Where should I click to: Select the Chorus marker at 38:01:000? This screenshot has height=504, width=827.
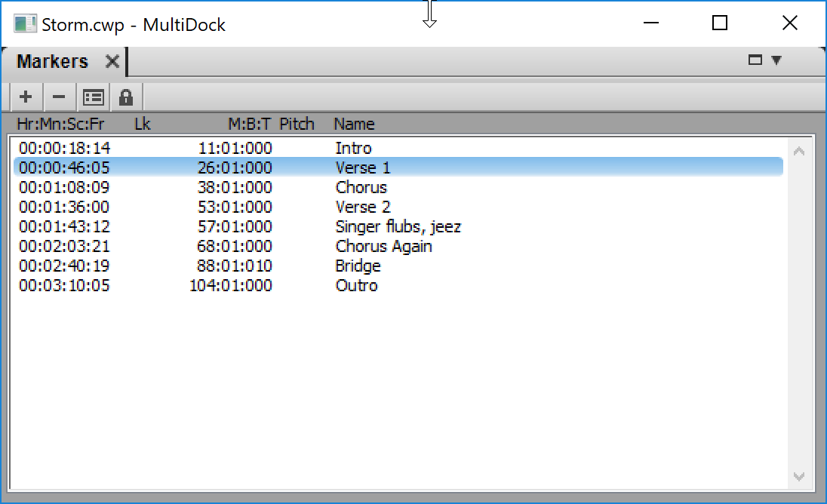tap(361, 187)
